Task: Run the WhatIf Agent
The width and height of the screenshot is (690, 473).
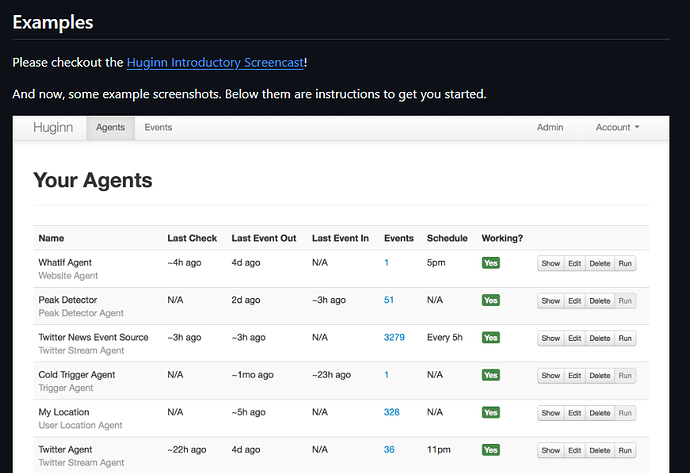Action: point(625,263)
